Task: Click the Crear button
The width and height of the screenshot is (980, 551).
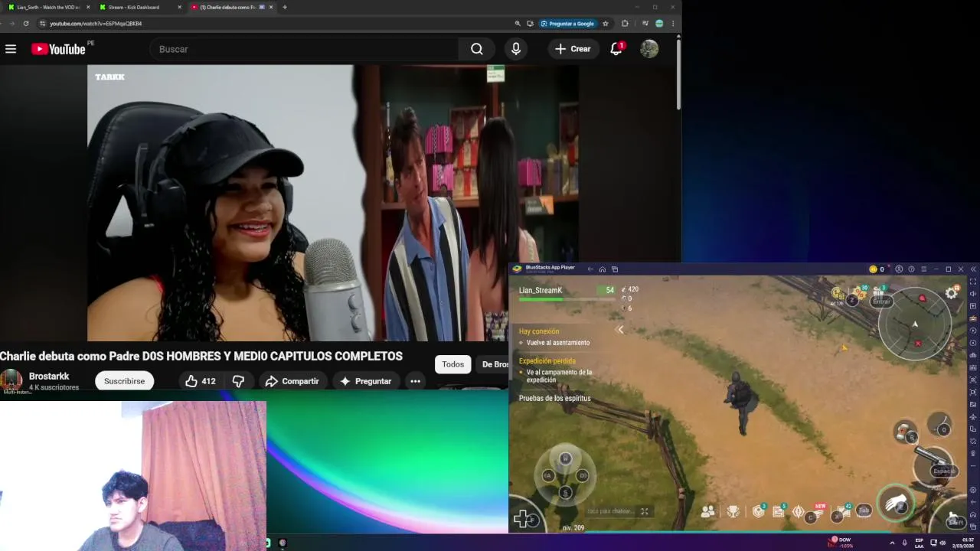Action: [573, 49]
